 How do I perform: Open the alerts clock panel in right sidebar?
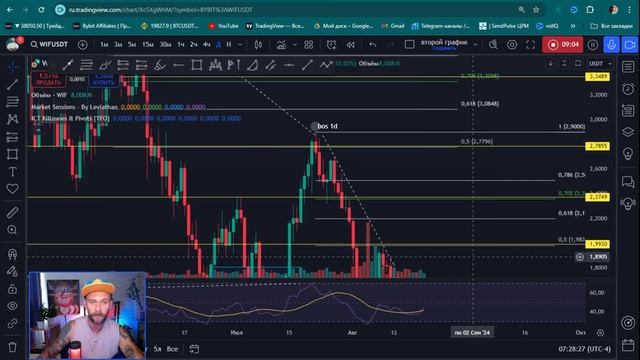(x=628, y=89)
